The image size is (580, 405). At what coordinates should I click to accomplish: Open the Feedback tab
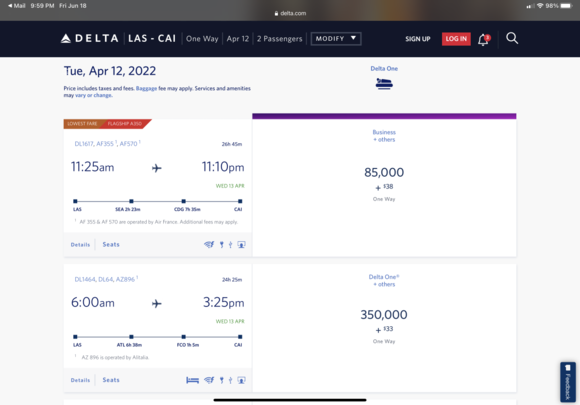pyautogui.click(x=568, y=382)
